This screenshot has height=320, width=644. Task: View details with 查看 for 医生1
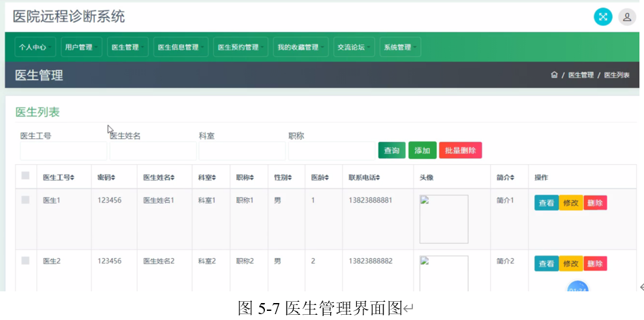click(546, 203)
